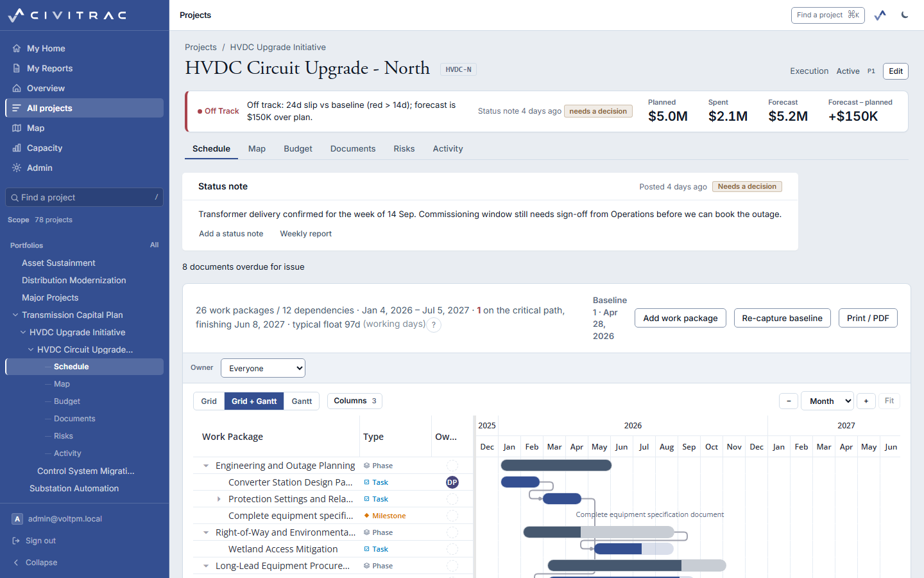The image size is (924, 578).
Task: Click the Edit project button
Action: (x=896, y=71)
